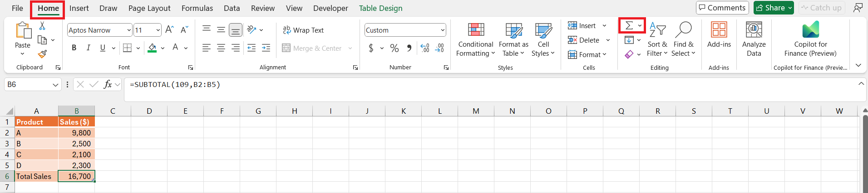868x193 pixels.
Task: Click the Paste clipboard icon
Action: [x=23, y=30]
